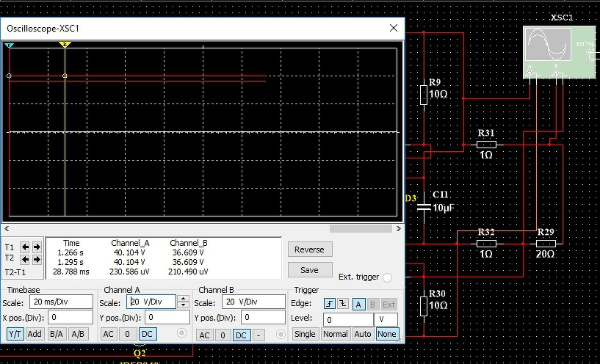Image resolution: width=600 pixels, height=364 pixels.
Task: Set trigger mode to Single
Action: pyautogui.click(x=305, y=334)
